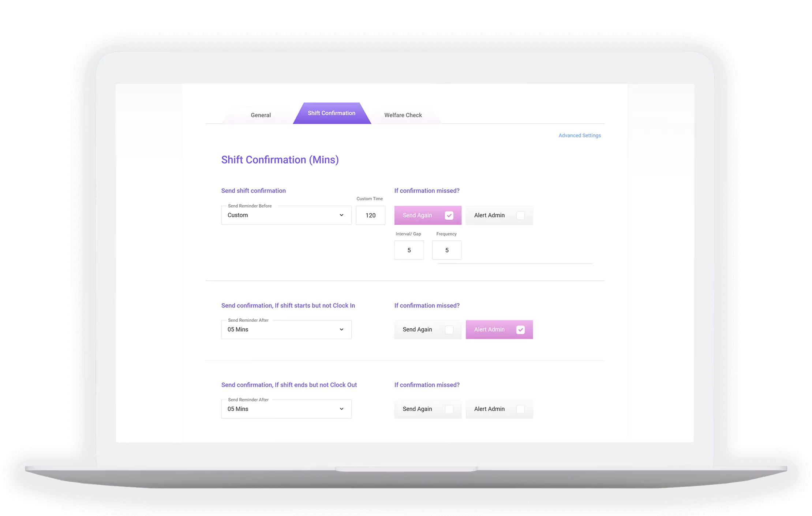
Task: Click the checked tick icon on Send Again
Action: pos(449,215)
